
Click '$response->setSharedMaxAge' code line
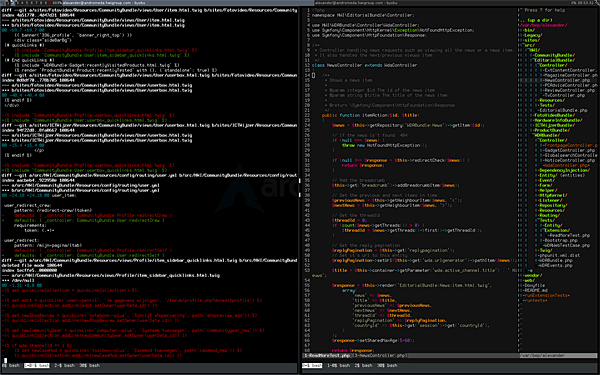[374, 340]
